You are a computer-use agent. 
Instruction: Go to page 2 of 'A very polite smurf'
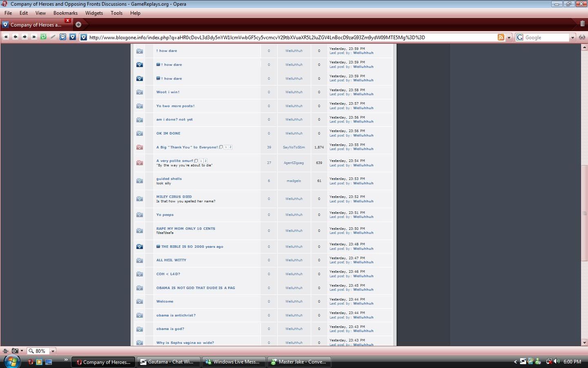tap(205, 161)
